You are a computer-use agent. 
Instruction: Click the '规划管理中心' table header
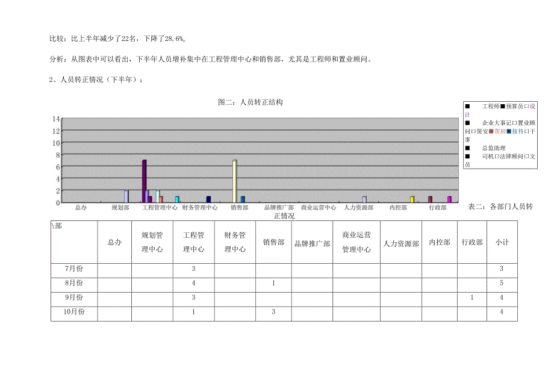(152, 242)
